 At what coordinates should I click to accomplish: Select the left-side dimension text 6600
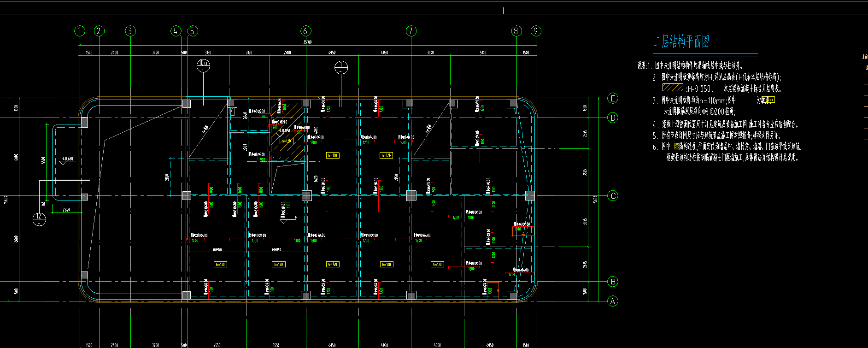pyautogui.click(x=17, y=239)
